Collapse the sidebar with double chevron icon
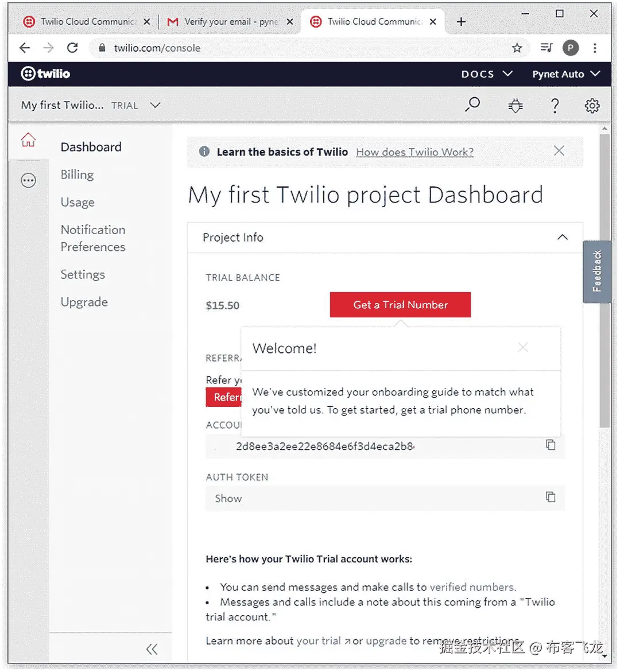The image size is (620, 672). [x=152, y=649]
